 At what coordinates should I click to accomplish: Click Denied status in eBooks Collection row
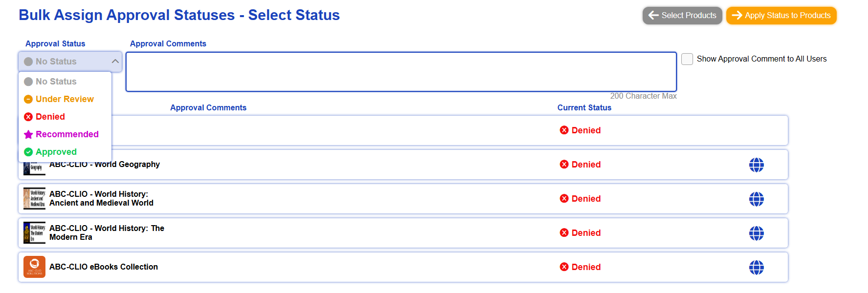[581, 267]
